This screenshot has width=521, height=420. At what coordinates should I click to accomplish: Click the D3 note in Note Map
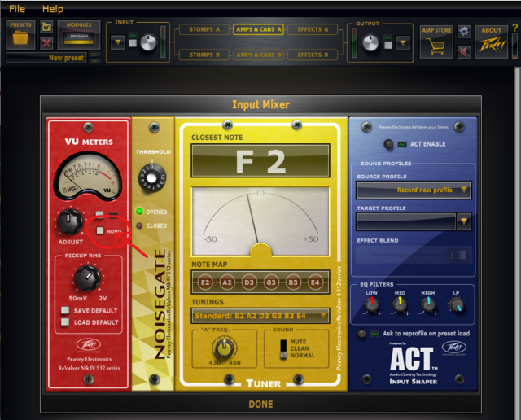click(249, 282)
